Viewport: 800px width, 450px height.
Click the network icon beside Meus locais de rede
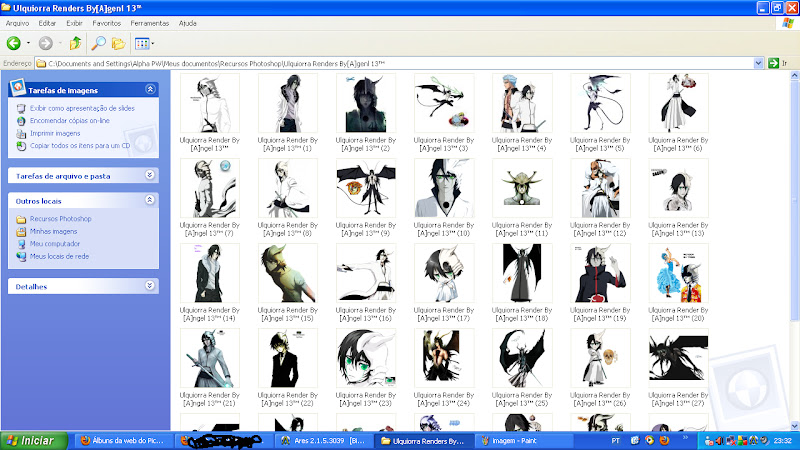[21, 257]
